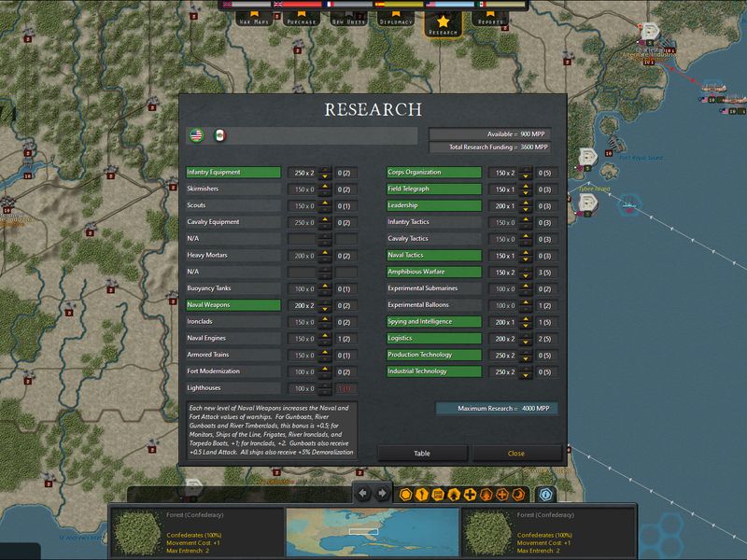Select Cavalry Equipment research row
Screen dimensions: 747x560
[x=233, y=222]
